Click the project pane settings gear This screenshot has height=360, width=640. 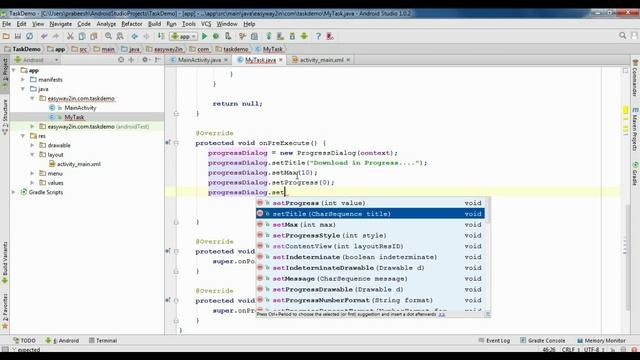click(145, 60)
